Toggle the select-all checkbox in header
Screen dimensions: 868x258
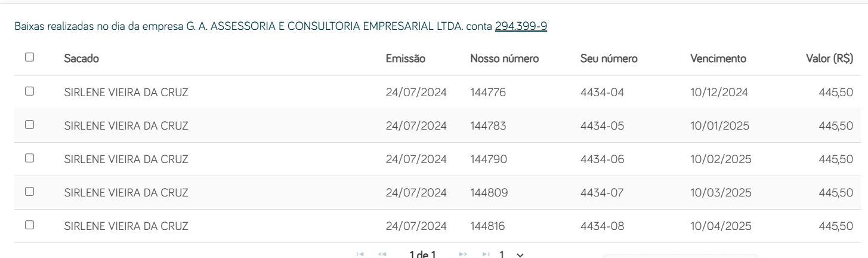(29, 58)
